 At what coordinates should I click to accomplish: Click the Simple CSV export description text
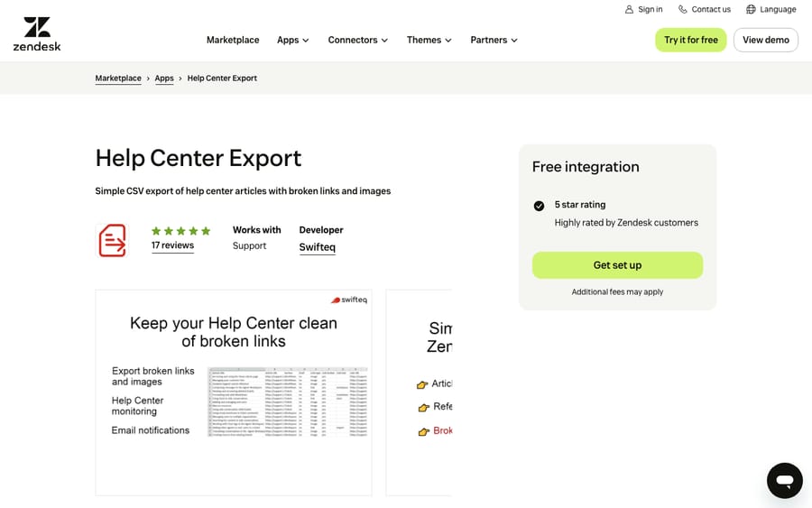pyautogui.click(x=243, y=191)
